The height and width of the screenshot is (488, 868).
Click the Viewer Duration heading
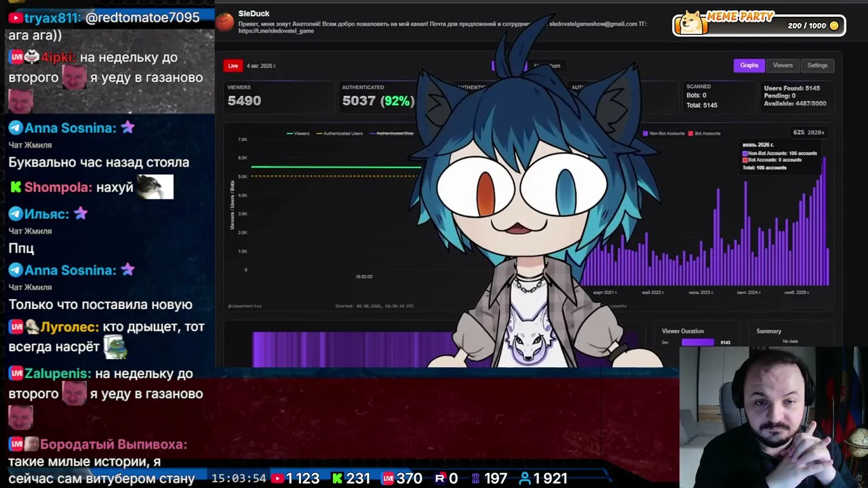(x=683, y=331)
